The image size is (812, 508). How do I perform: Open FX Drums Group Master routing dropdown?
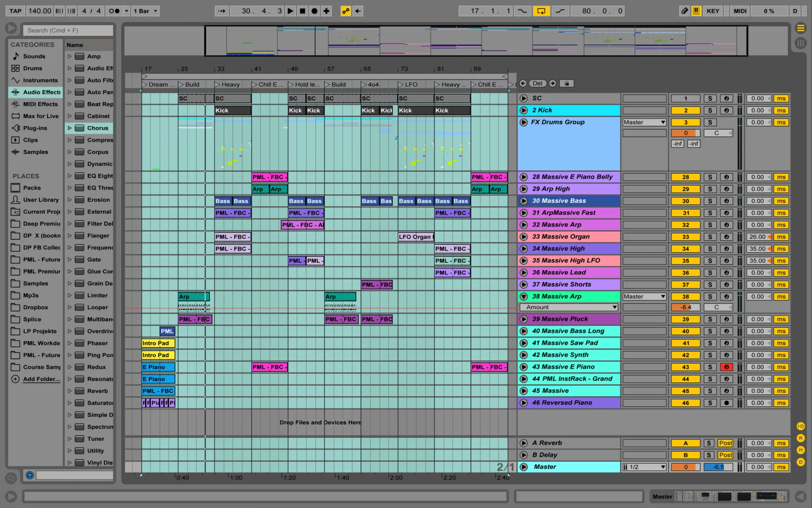[644, 122]
